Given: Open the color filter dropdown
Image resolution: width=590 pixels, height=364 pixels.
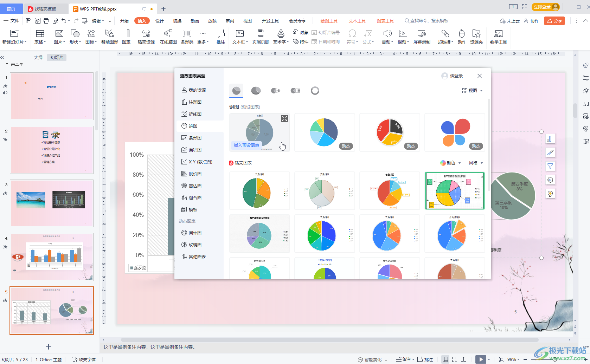Looking at the screenshot, I should (x=450, y=163).
